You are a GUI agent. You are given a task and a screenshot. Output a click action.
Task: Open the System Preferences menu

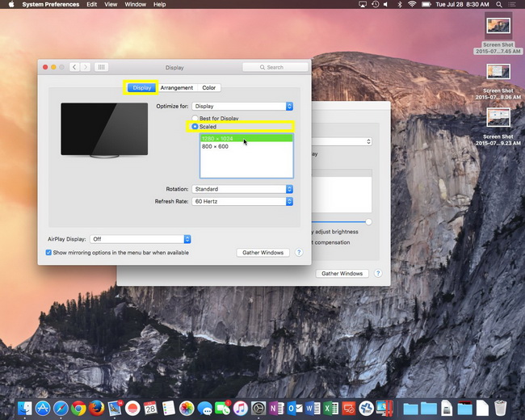tap(51, 4)
